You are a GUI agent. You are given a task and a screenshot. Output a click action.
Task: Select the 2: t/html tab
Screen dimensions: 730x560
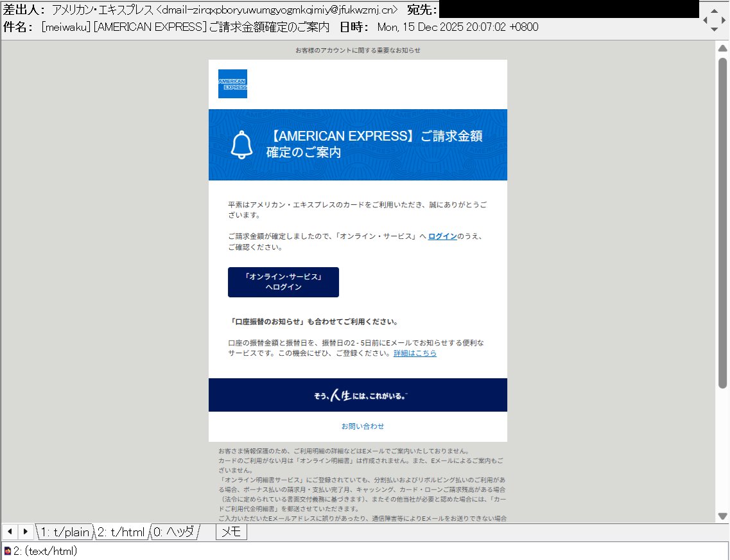pos(121,532)
